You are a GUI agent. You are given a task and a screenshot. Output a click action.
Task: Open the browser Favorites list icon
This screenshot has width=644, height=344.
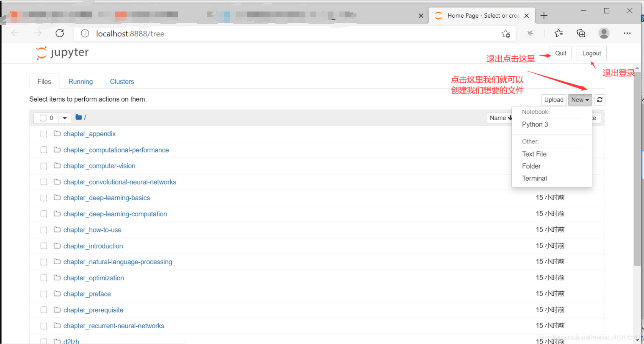point(559,33)
